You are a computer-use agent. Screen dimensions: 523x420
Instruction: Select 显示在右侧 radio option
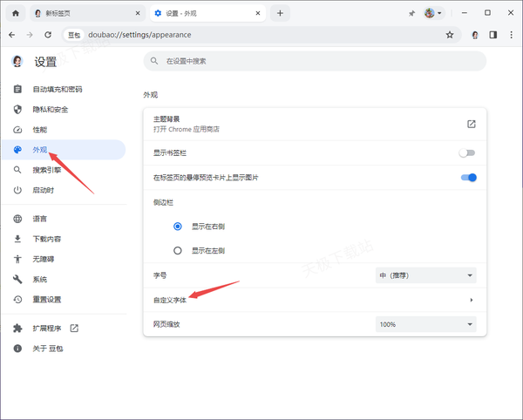178,226
